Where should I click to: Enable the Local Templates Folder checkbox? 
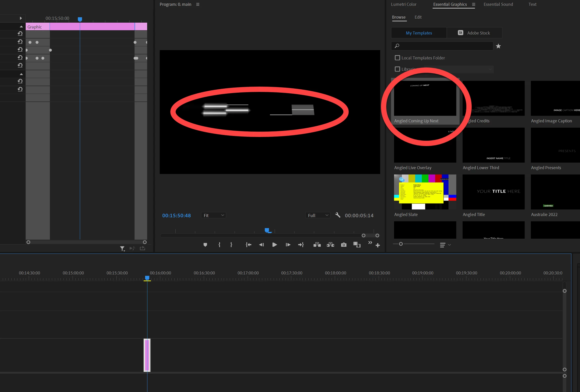click(397, 58)
